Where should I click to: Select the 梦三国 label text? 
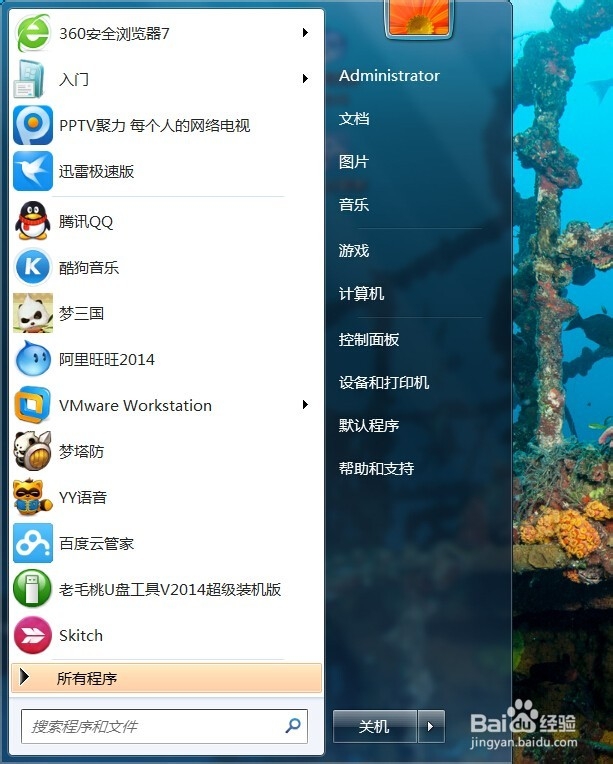click(81, 313)
